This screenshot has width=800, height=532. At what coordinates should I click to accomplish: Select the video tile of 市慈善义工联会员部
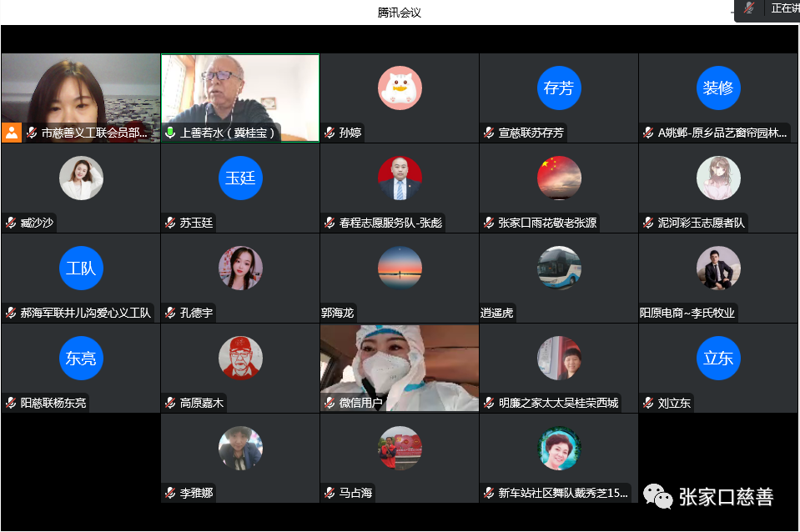pyautogui.click(x=80, y=92)
